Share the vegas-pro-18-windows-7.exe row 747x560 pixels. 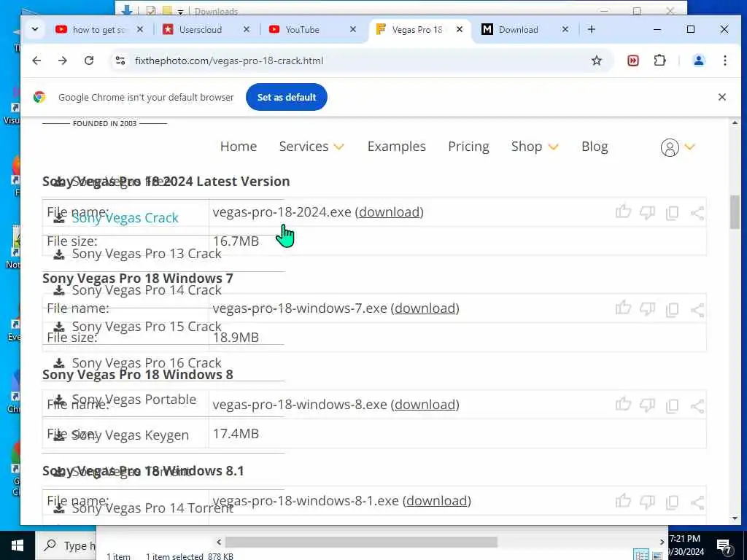coord(697,309)
